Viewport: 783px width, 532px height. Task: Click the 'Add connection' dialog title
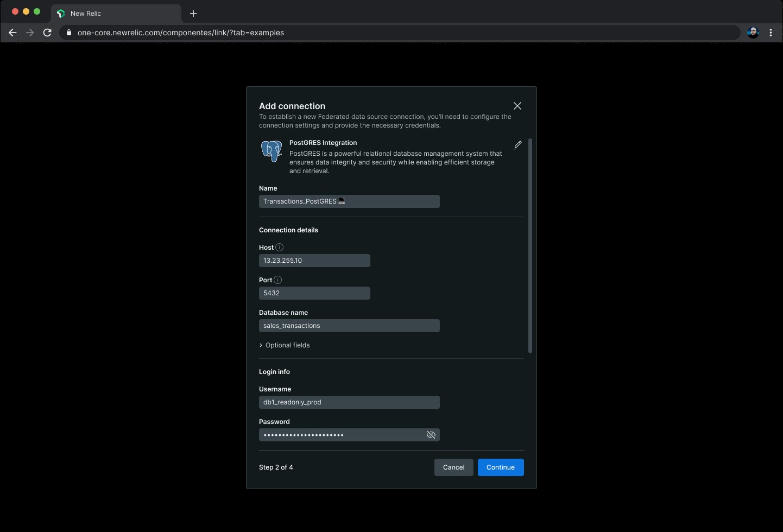click(292, 106)
